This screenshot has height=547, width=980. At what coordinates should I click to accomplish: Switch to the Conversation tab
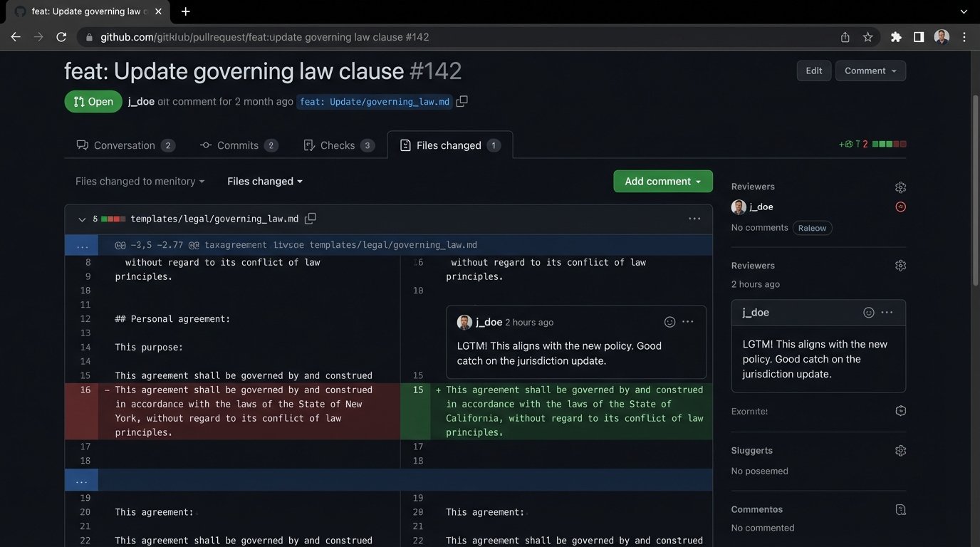[x=125, y=145]
